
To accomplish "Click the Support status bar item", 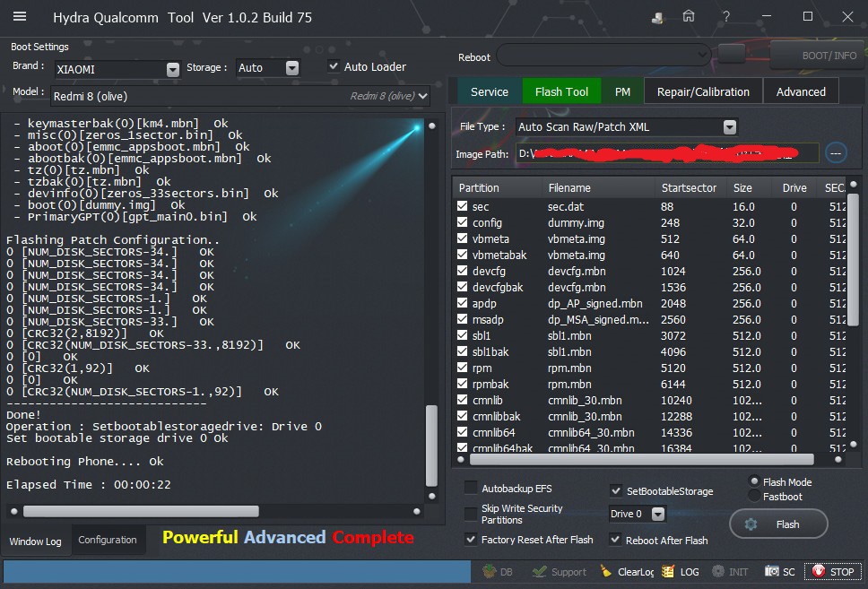I will pyautogui.click(x=560, y=572).
